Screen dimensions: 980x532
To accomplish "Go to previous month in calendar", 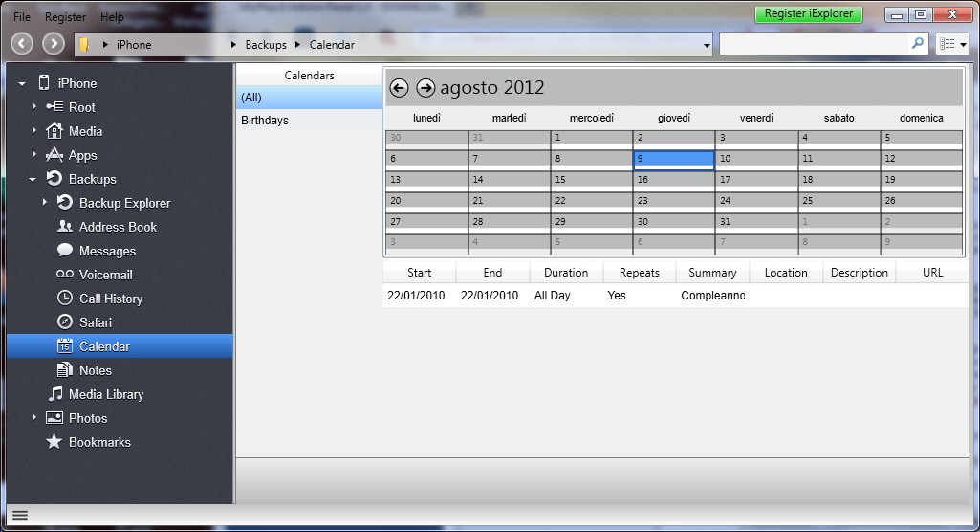I will point(400,88).
